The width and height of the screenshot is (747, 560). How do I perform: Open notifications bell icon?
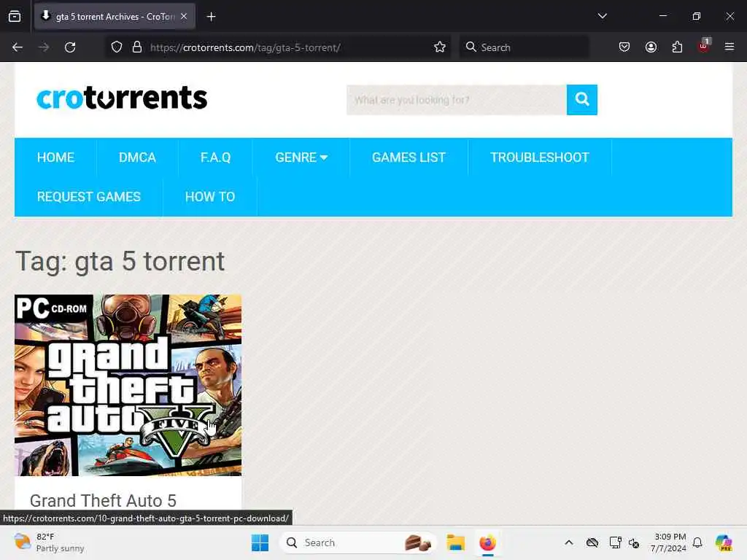(697, 542)
